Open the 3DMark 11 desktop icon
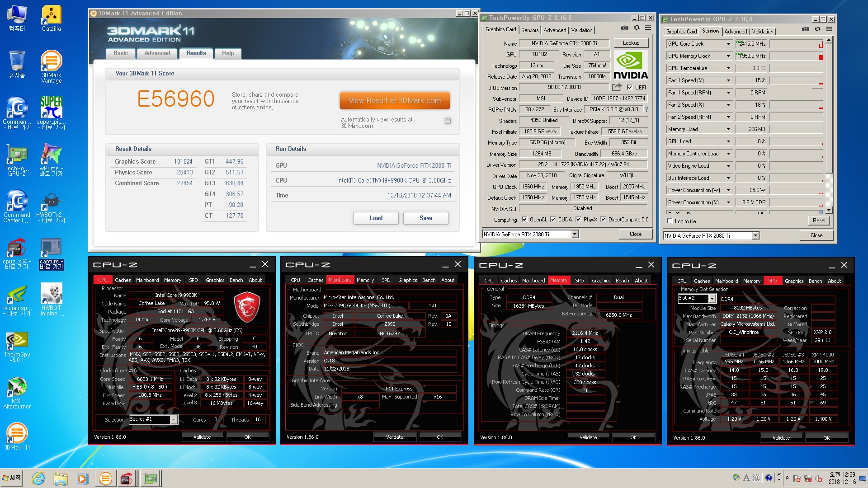The image size is (868, 488). pyautogui.click(x=17, y=436)
